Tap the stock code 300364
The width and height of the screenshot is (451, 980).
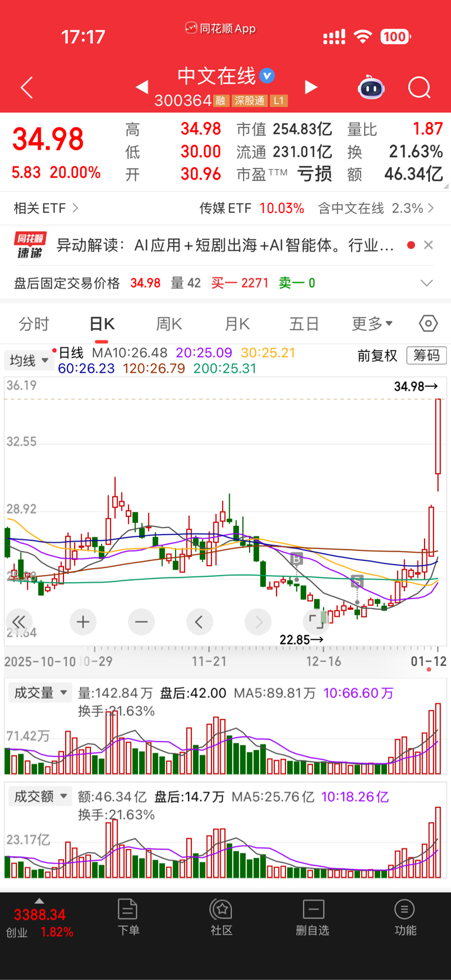183,101
